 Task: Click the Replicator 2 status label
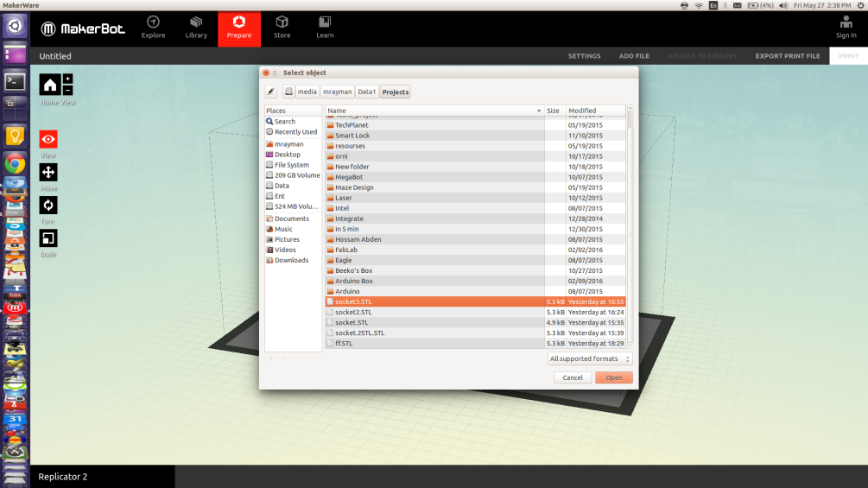tap(62, 477)
